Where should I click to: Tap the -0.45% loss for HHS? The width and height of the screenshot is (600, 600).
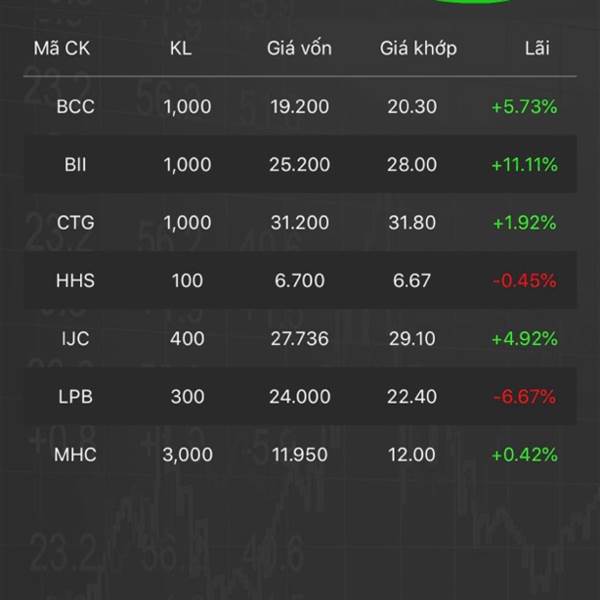click(524, 280)
